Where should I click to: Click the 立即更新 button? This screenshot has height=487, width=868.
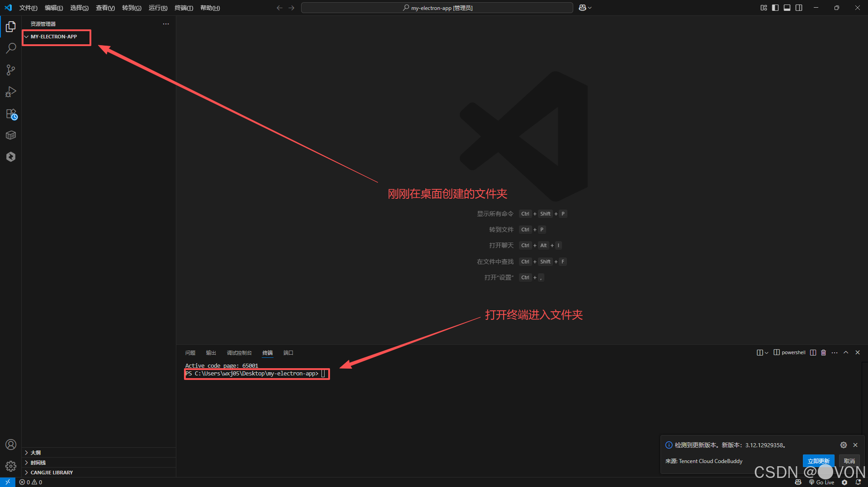tap(818, 461)
